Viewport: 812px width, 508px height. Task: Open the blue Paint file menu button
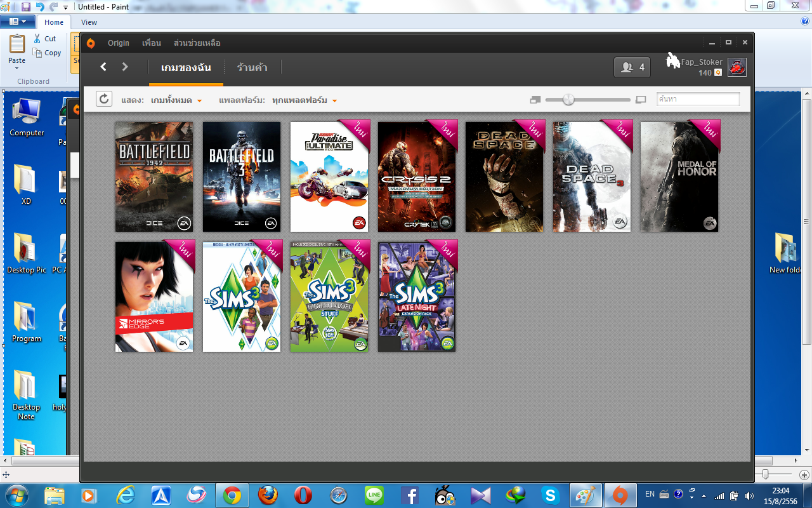pyautogui.click(x=18, y=22)
